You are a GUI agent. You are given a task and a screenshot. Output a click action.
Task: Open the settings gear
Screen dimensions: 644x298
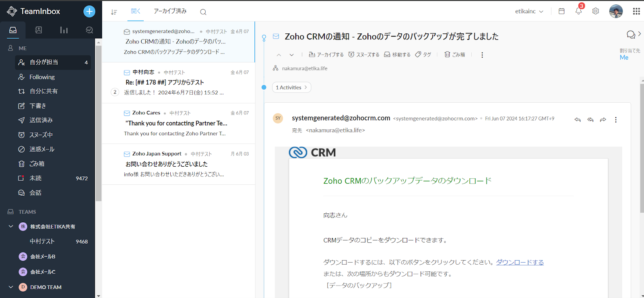(596, 11)
